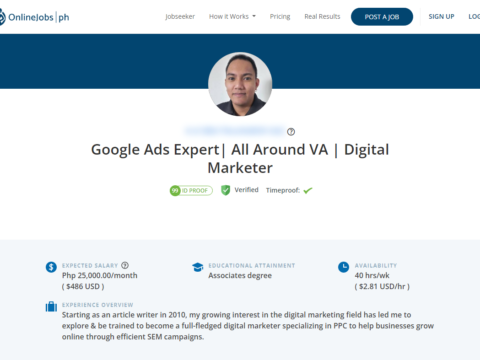480x360 pixels.
Task: Open the Real Results link
Action: (x=322, y=16)
